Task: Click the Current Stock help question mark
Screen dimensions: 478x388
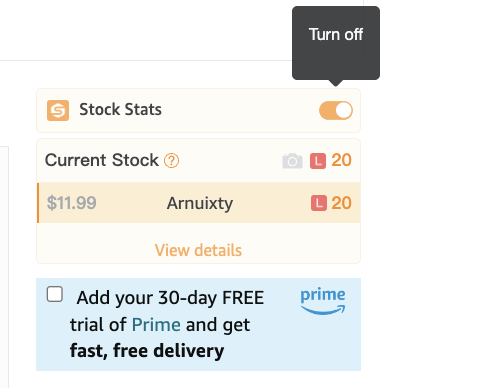Action: click(x=171, y=161)
